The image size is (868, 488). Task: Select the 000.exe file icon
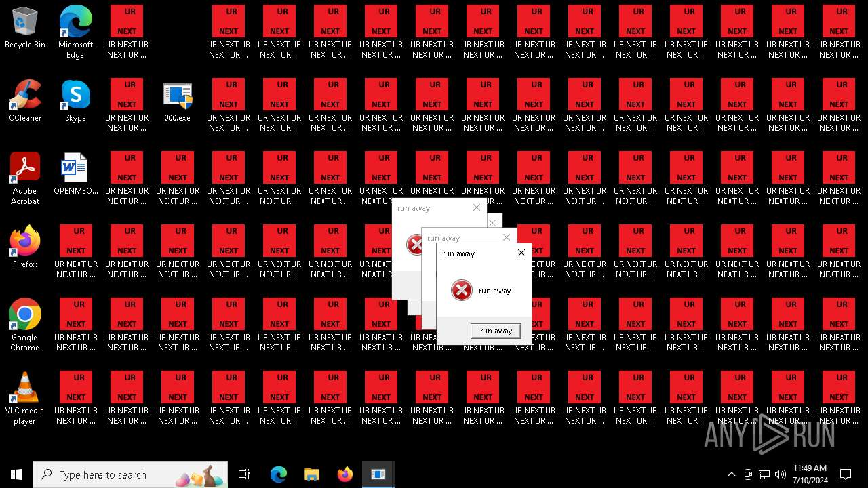coord(178,101)
